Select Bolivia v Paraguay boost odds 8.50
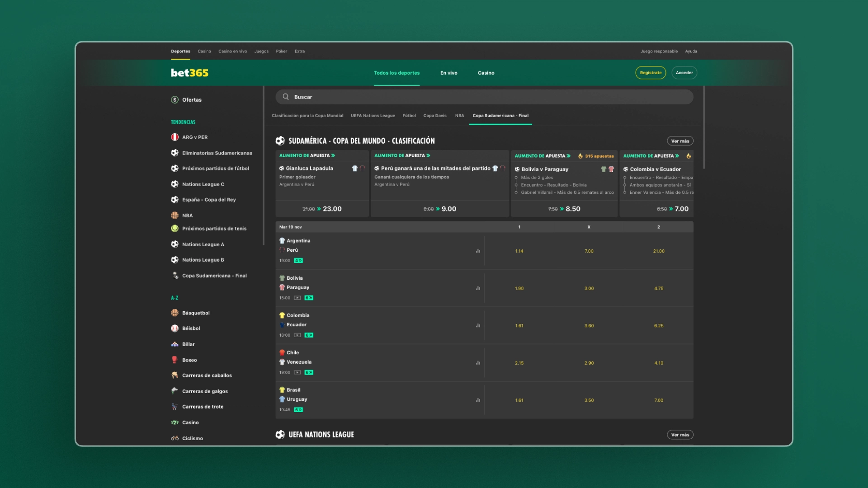Viewport: 868px width, 488px height. click(564, 209)
